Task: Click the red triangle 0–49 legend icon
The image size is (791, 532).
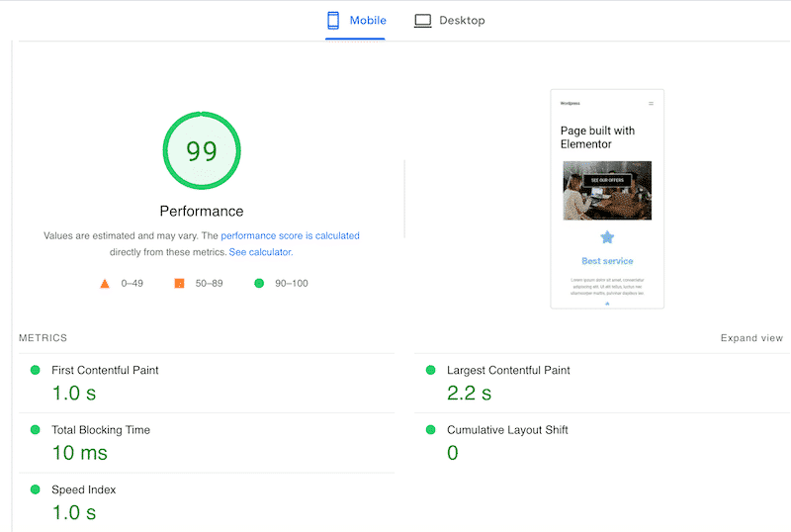Action: point(105,284)
